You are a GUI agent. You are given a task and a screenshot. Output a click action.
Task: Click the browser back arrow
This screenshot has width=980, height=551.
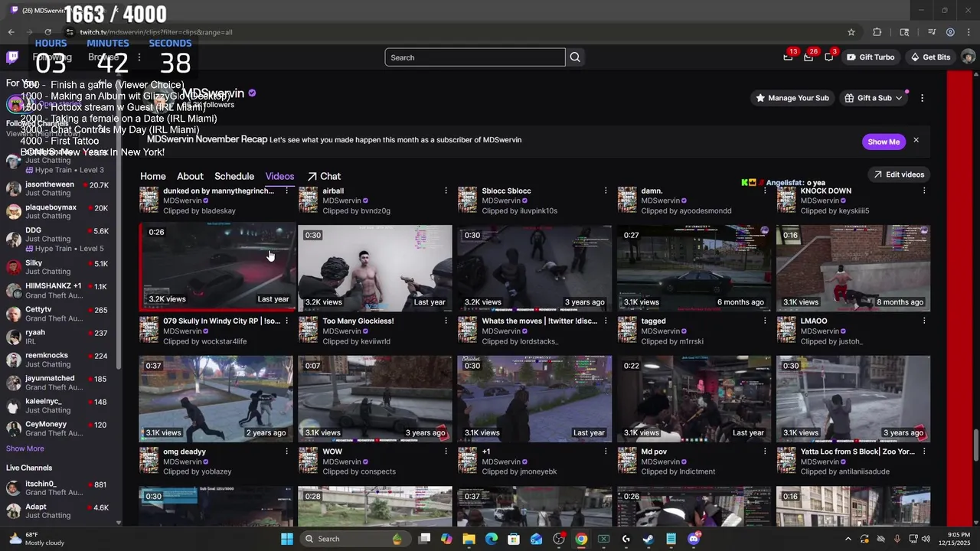coord(11,32)
